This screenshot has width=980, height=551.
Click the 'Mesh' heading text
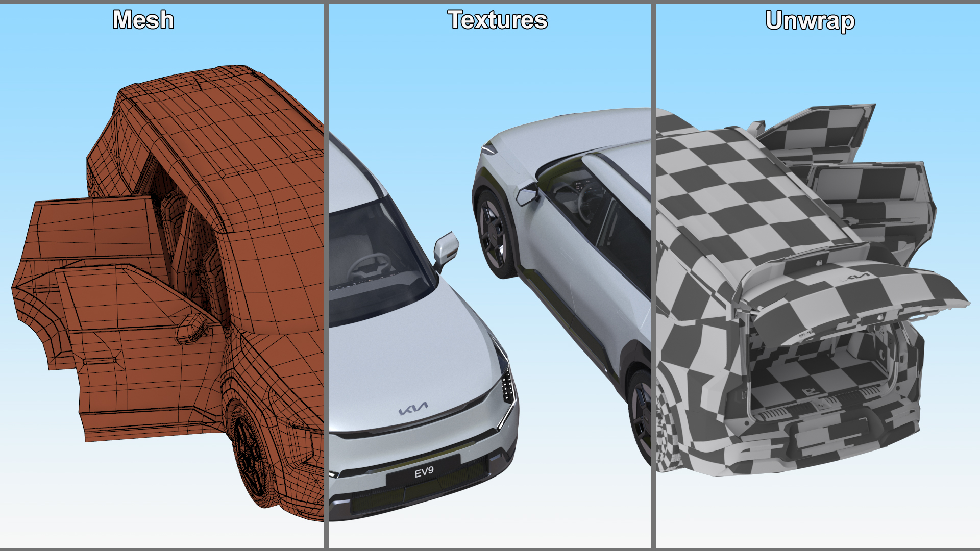(x=143, y=20)
